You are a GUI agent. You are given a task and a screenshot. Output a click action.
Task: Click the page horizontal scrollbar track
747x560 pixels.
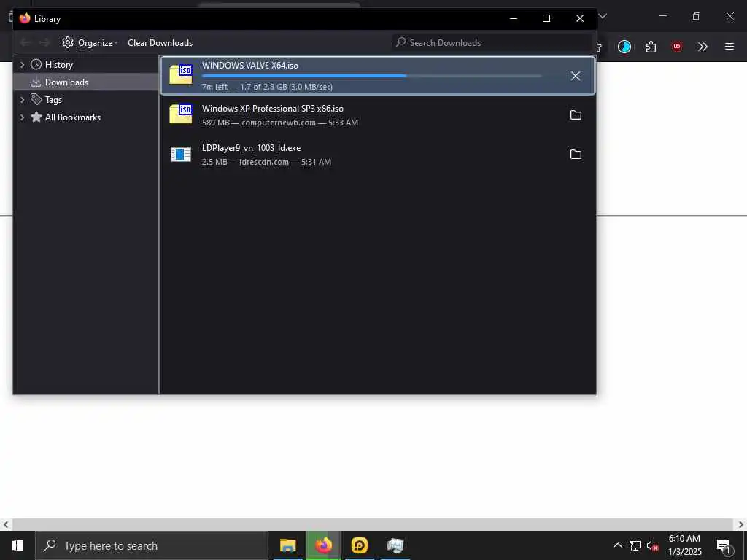tap(373, 525)
